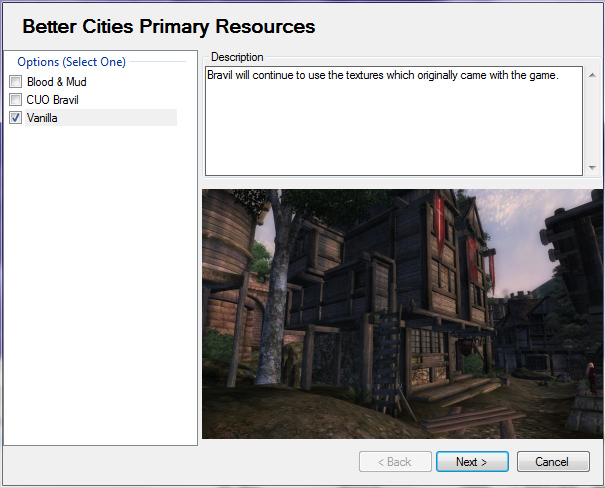Click the Bravil preview screenshot
The height and width of the screenshot is (488, 605).
(402, 314)
